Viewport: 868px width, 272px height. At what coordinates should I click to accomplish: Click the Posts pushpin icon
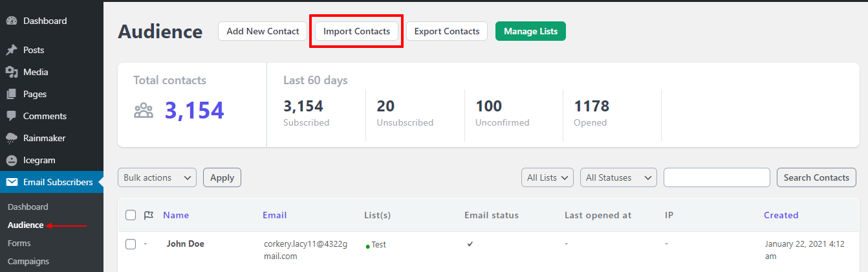12,50
